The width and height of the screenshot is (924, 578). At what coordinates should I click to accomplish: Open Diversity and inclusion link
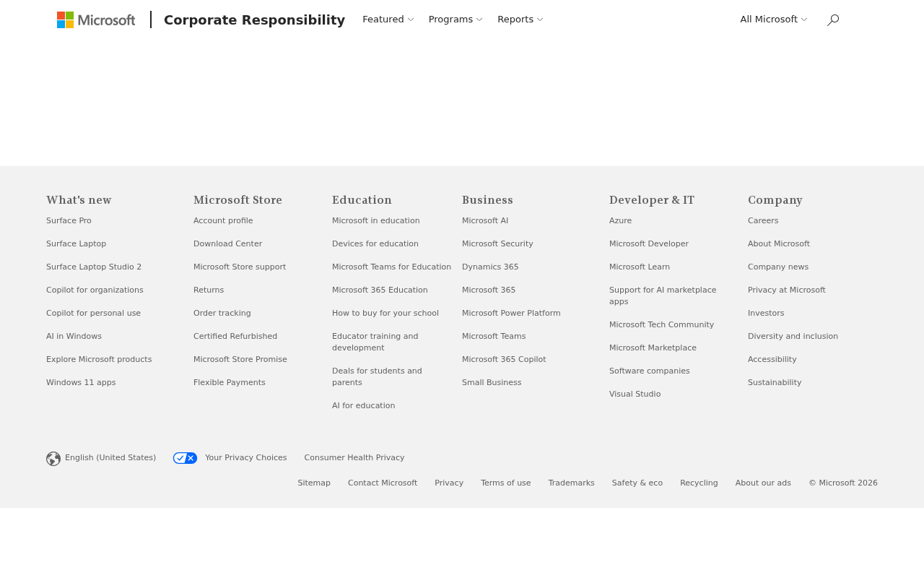pos(793,337)
